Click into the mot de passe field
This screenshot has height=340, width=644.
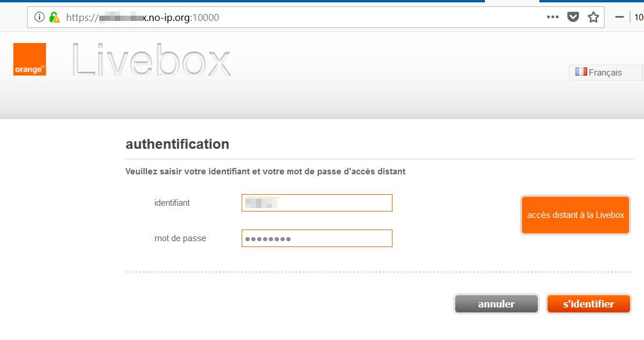(316, 238)
